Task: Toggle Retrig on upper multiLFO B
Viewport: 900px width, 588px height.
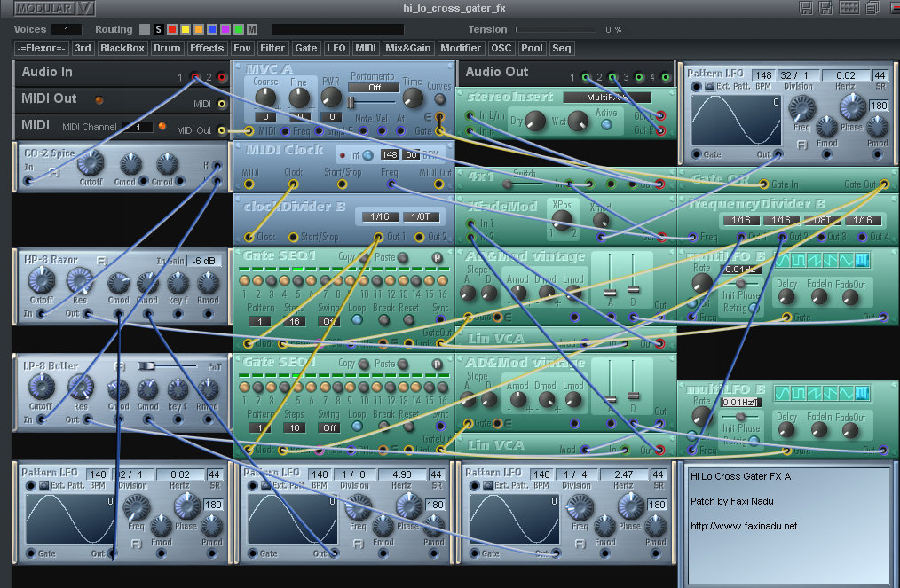Action: coord(754,308)
